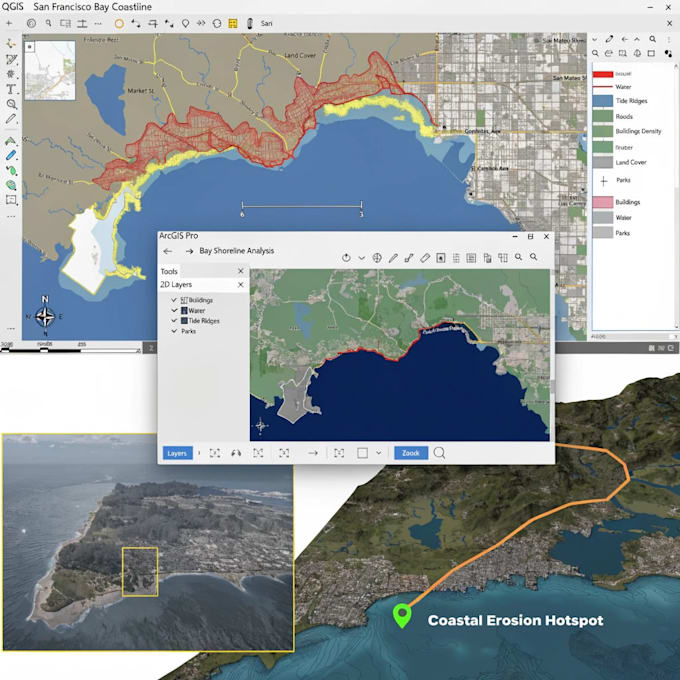
Task: Click 'Bay Shoreline Analysis' title in ArcGIS Pro
Action: coord(237,251)
